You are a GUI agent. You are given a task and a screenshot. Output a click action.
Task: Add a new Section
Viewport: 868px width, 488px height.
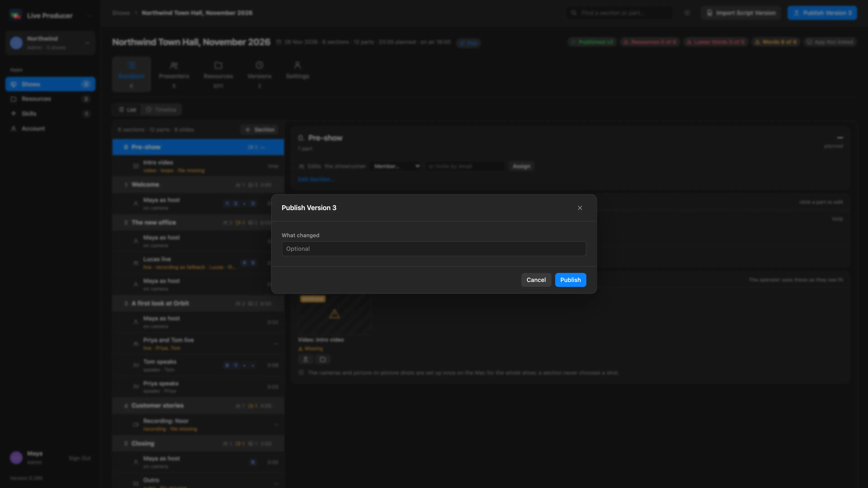[x=260, y=130]
